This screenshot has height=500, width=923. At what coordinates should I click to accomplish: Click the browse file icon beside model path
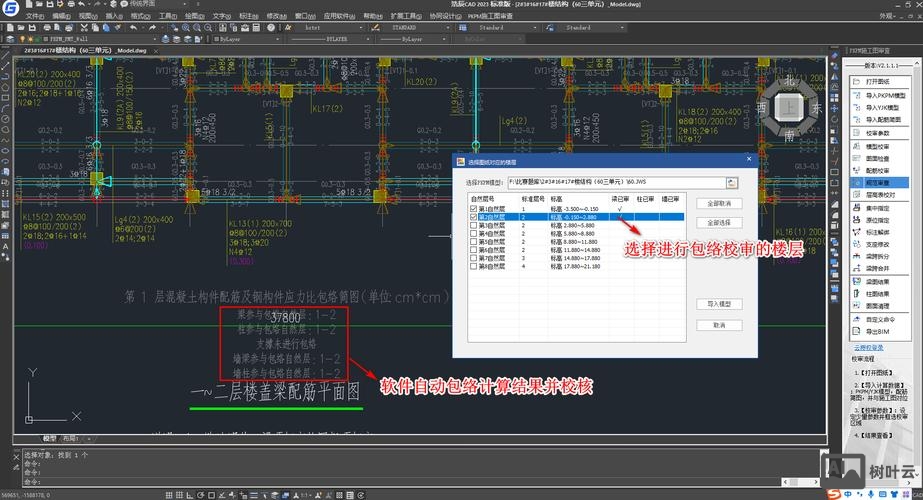[x=731, y=182]
